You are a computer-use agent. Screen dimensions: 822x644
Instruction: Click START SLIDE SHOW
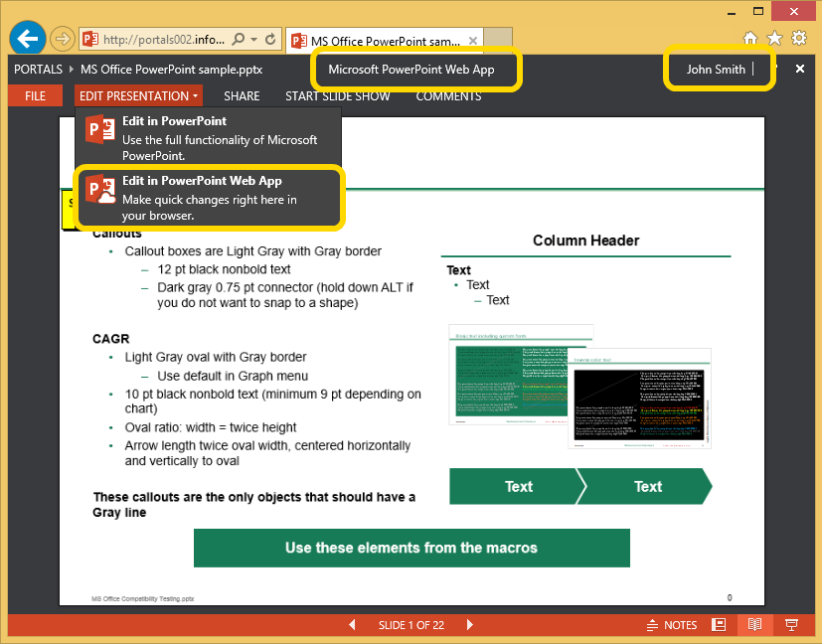coord(338,96)
